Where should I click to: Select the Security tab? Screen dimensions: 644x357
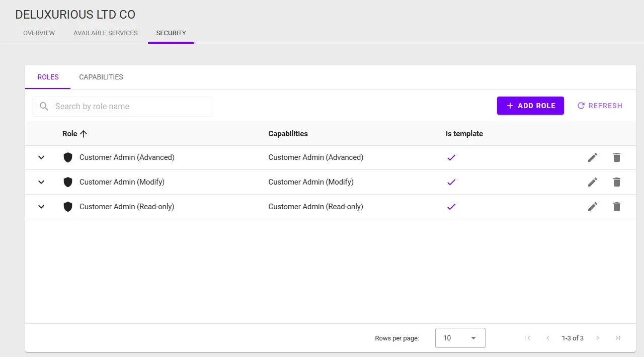click(x=171, y=33)
